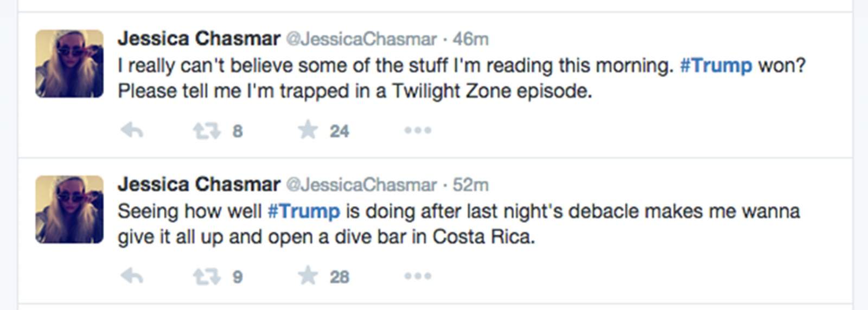Image resolution: width=868 pixels, height=310 pixels.
Task: Star the Costa Rica dive bar tweet
Action: (x=308, y=276)
